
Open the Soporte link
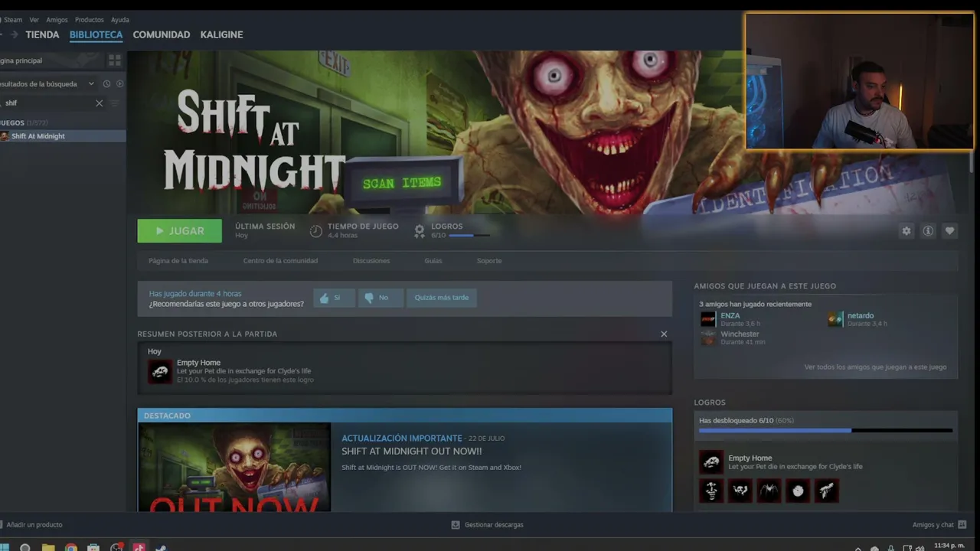click(489, 261)
